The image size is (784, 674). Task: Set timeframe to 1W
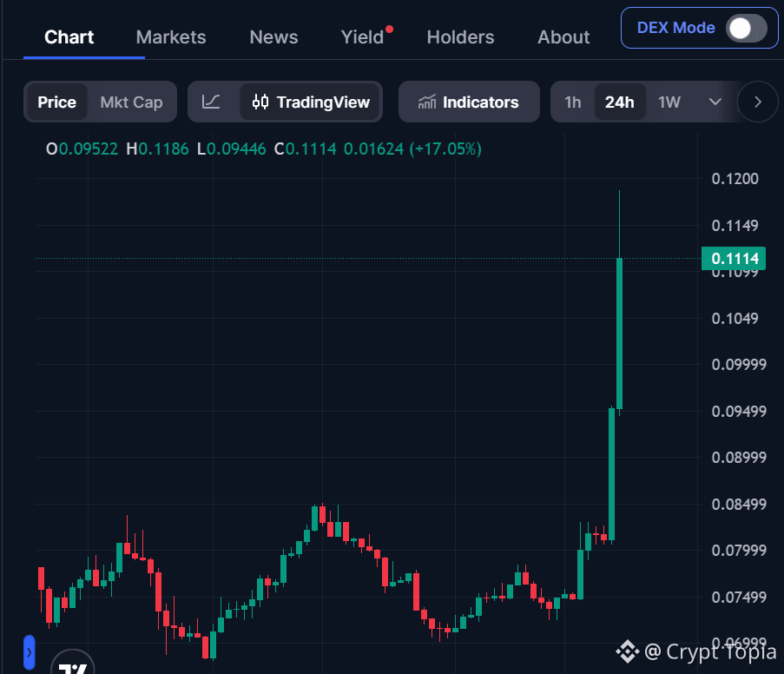click(669, 102)
